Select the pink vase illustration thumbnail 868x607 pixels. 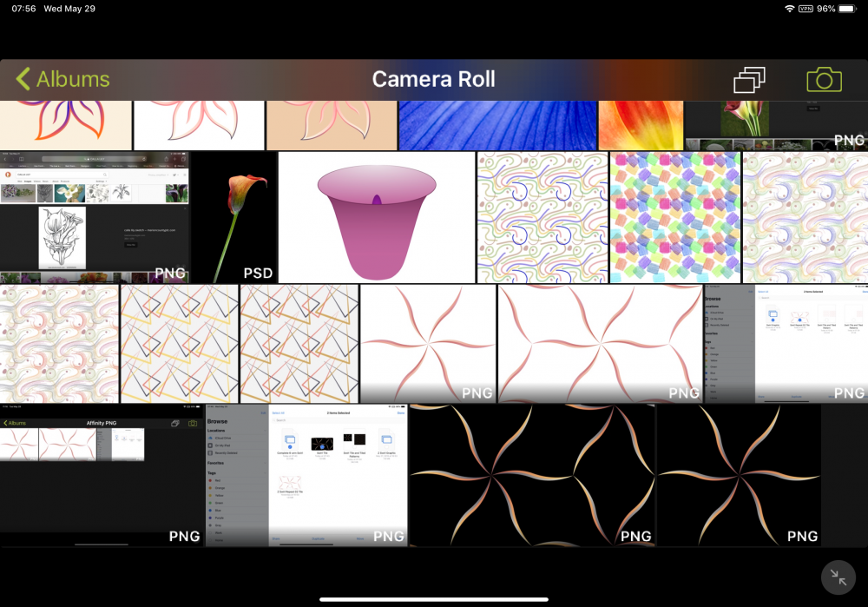tap(377, 217)
